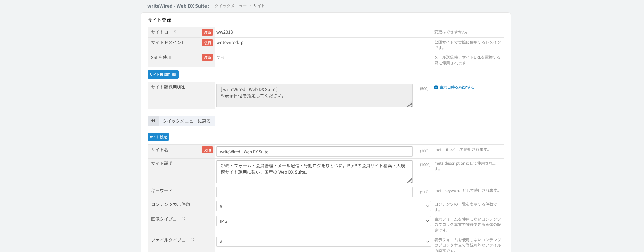Click the (500) character limit text
Screen dimensions: 644x252
424,89
